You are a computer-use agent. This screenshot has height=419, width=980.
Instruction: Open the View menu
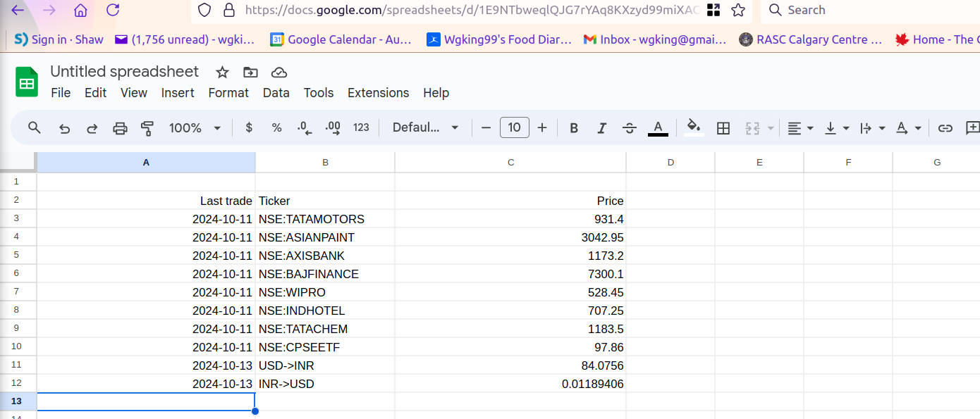click(x=134, y=93)
